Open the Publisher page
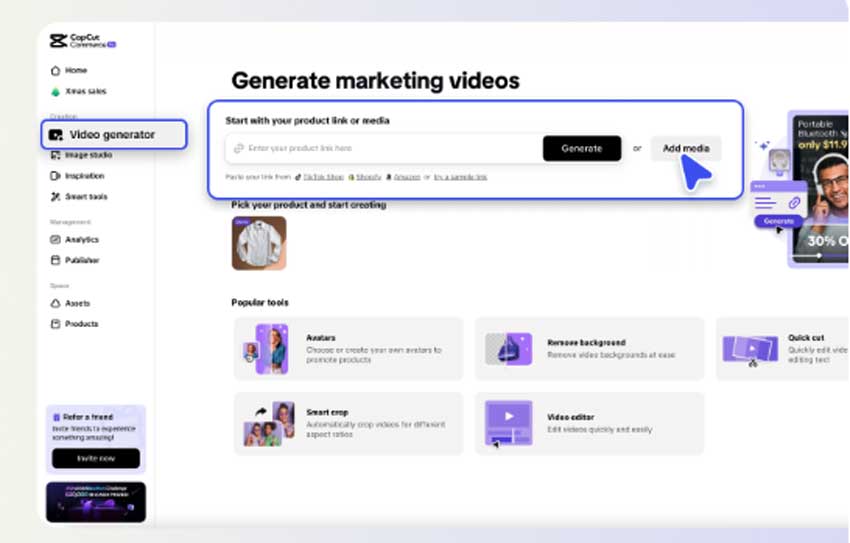 click(x=82, y=261)
